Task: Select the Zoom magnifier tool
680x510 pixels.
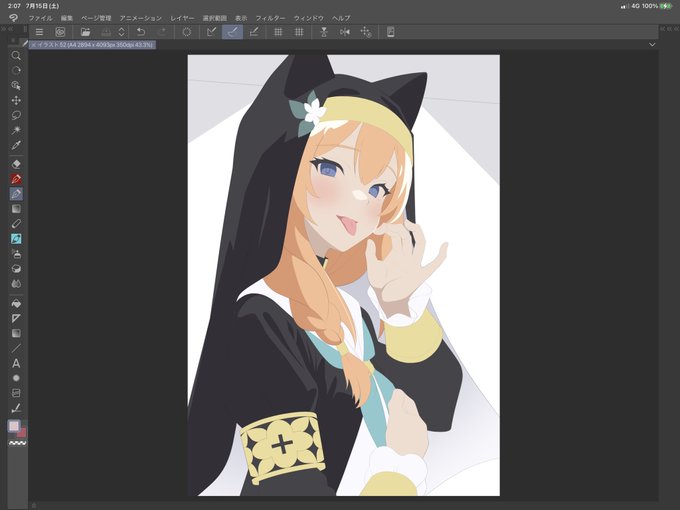Action: (16, 56)
